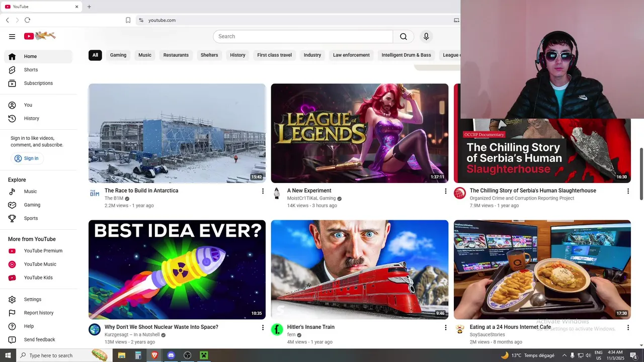
Task: Open Subscriptions in the sidebar
Action: tap(38, 83)
